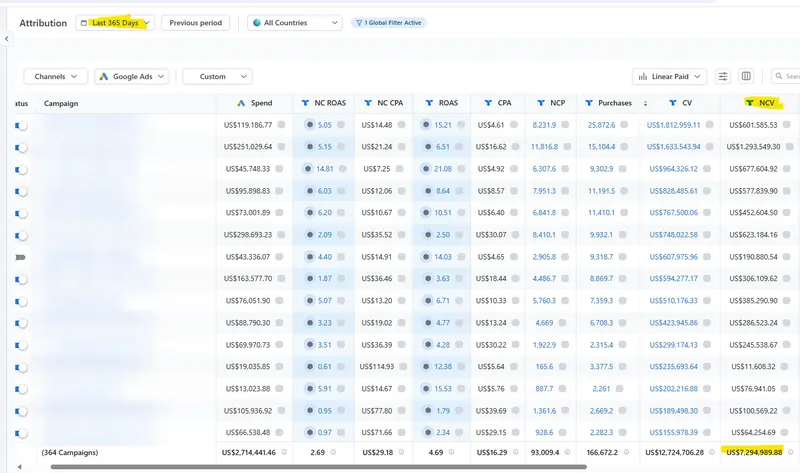Open the purchases value 15,104.4 link
This screenshot has height=473, width=800.
[x=601, y=147]
